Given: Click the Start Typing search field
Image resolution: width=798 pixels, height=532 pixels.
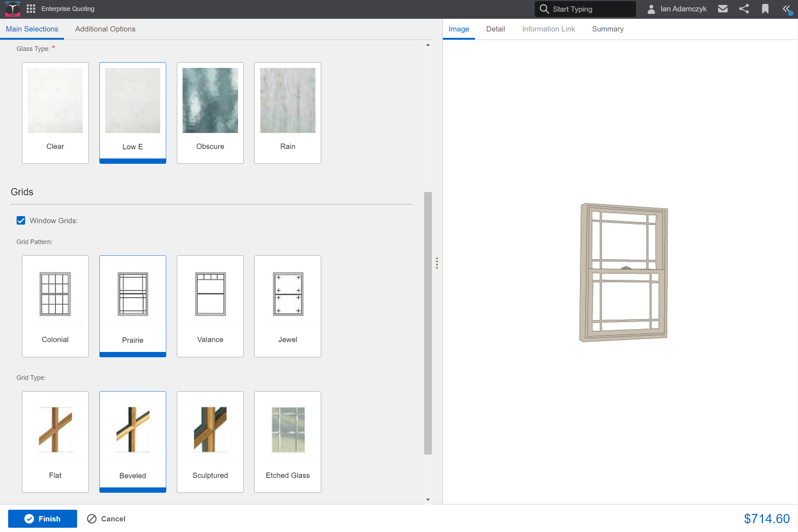Looking at the screenshot, I should click(x=591, y=9).
